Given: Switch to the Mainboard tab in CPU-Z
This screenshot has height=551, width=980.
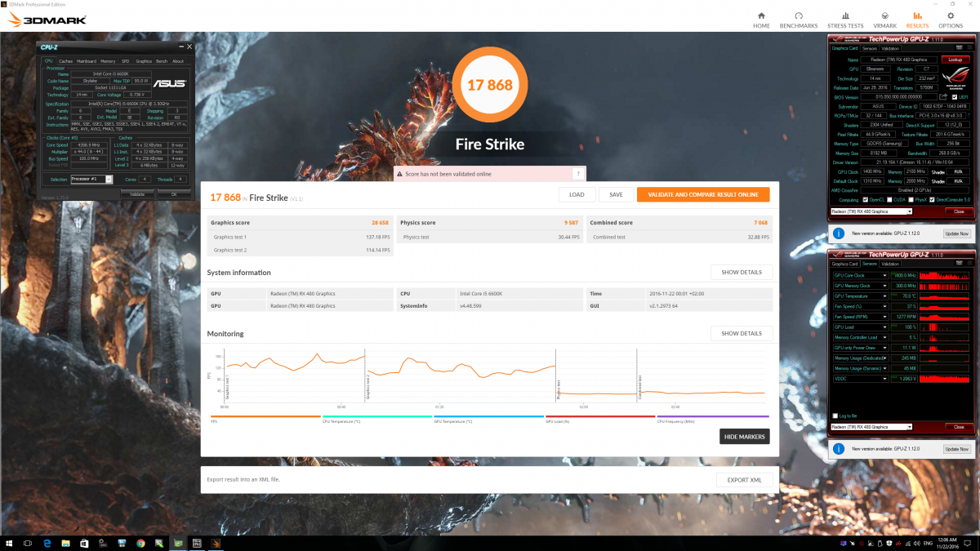Looking at the screenshot, I should point(87,60).
